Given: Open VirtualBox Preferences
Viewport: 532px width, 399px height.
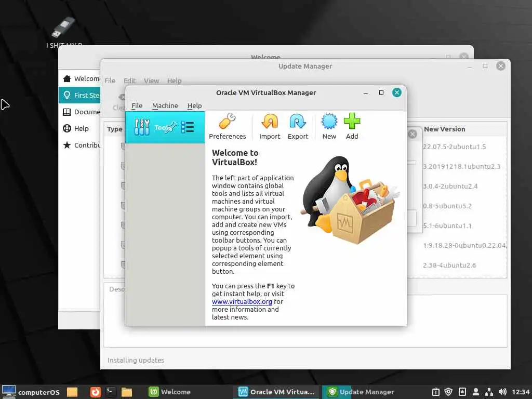Looking at the screenshot, I should coord(228,127).
